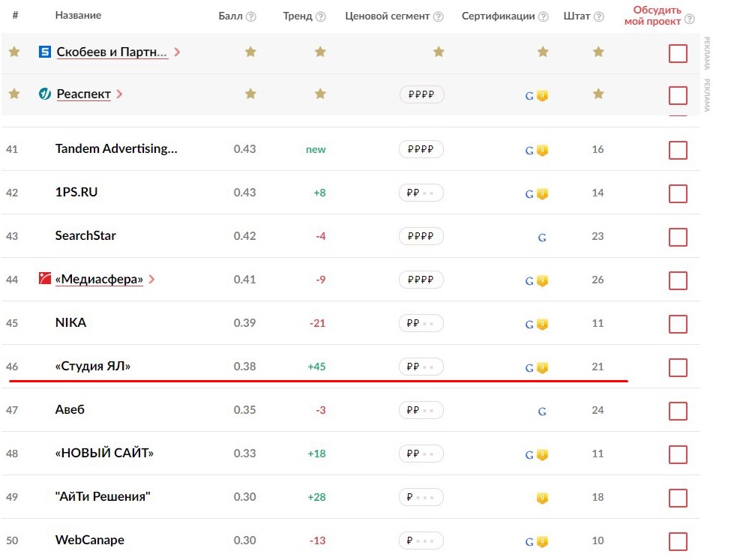Open the Сертификации help tooltip icon
This screenshot has height=560, width=752.
pyautogui.click(x=544, y=16)
